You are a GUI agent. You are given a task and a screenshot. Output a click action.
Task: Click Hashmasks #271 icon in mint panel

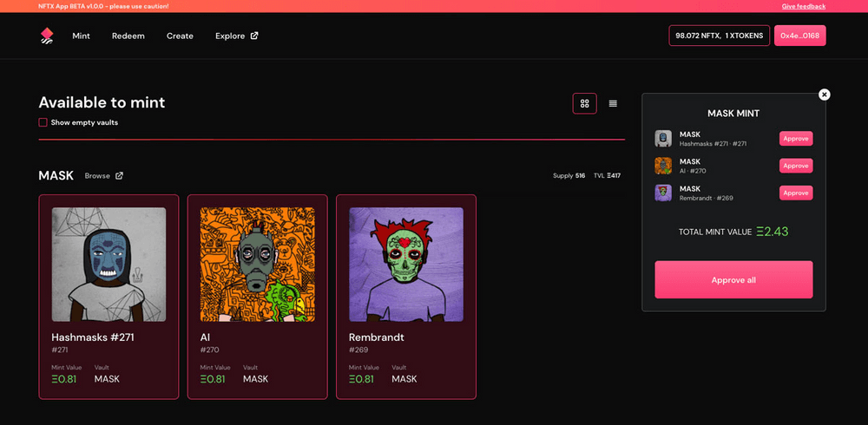(x=663, y=139)
